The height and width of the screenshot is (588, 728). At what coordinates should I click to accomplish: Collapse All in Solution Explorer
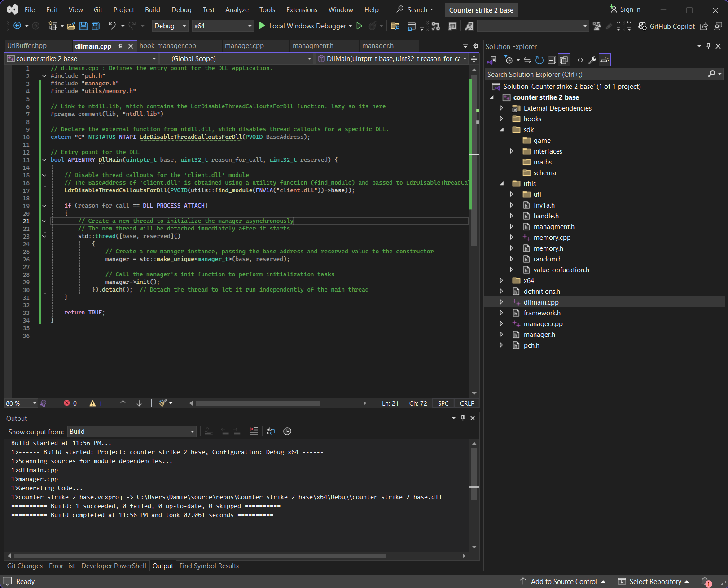tap(552, 60)
